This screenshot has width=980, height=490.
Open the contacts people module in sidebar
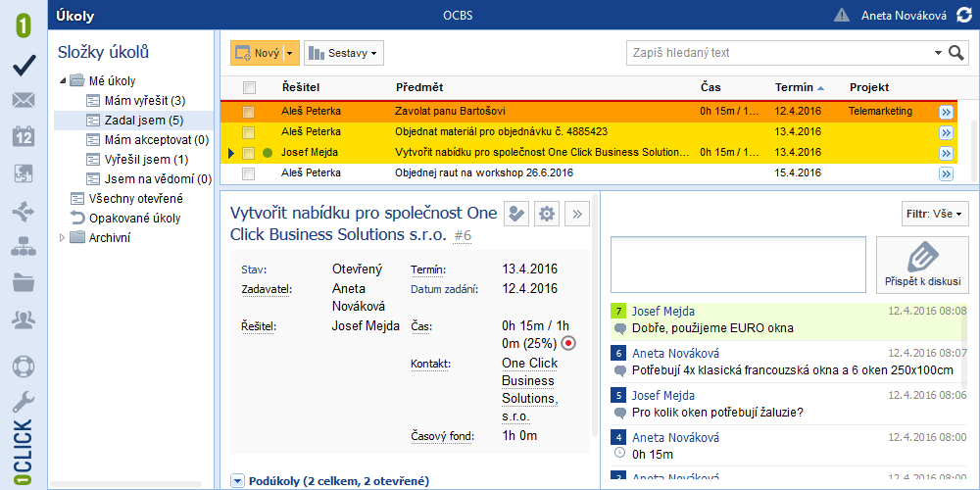(24, 320)
